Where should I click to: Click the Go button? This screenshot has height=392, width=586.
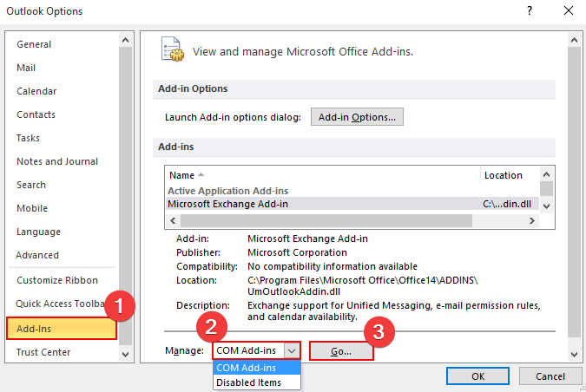(341, 351)
